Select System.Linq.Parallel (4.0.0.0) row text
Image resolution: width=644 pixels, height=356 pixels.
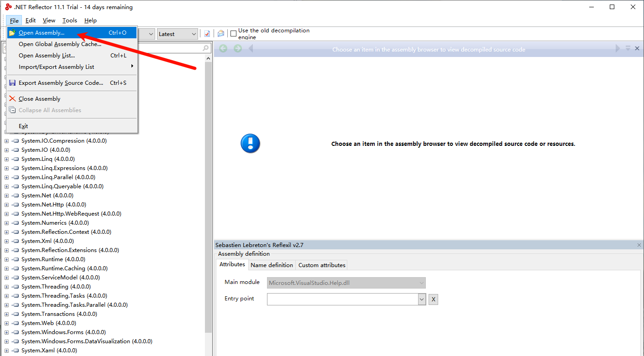[x=58, y=177]
